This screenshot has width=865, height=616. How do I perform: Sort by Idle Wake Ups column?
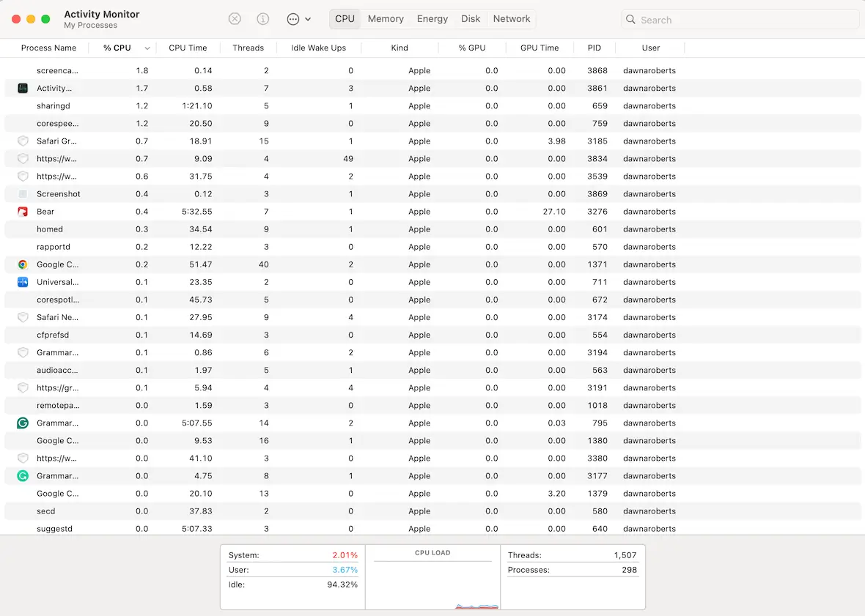(318, 48)
